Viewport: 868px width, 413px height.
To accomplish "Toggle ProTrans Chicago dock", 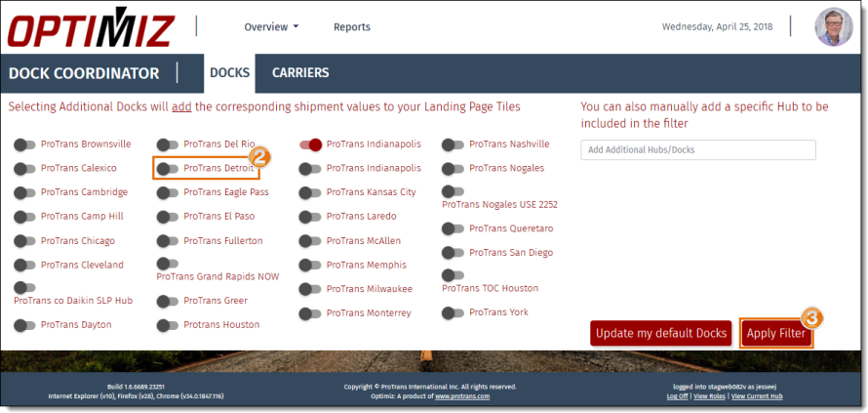I will pyautogui.click(x=24, y=241).
